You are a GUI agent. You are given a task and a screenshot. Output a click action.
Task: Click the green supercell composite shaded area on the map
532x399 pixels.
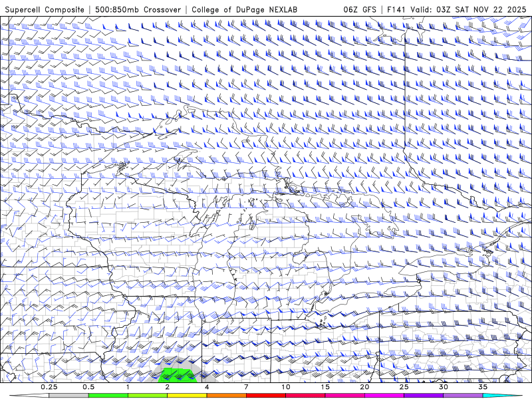[x=178, y=375]
